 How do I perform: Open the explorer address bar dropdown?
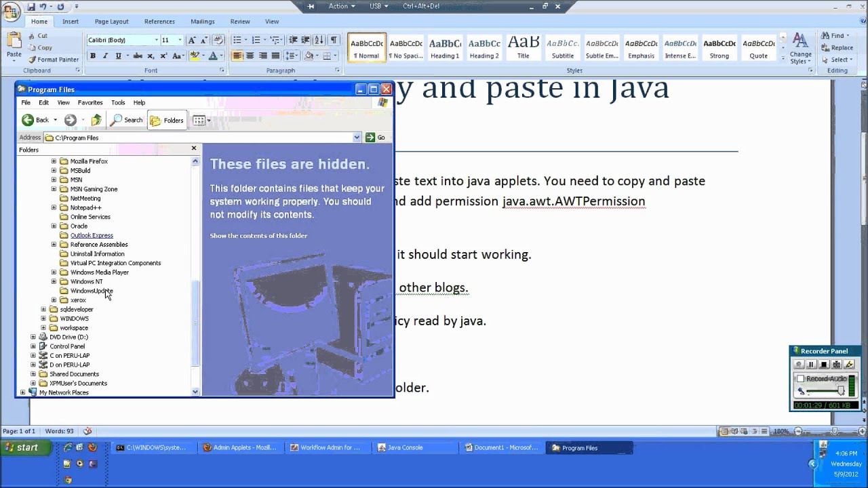(357, 138)
